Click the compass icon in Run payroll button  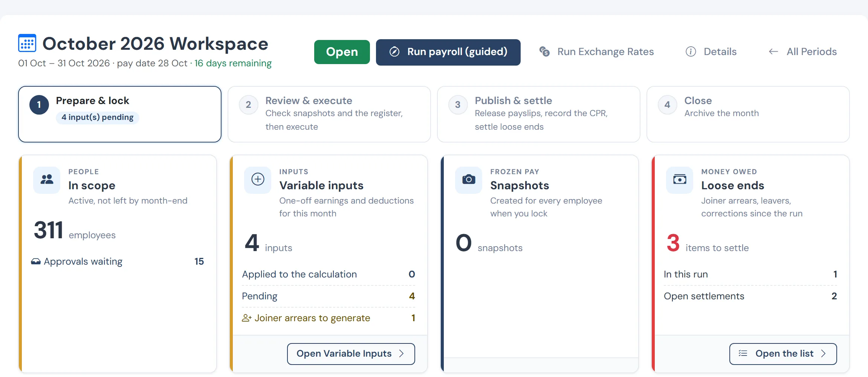click(394, 52)
